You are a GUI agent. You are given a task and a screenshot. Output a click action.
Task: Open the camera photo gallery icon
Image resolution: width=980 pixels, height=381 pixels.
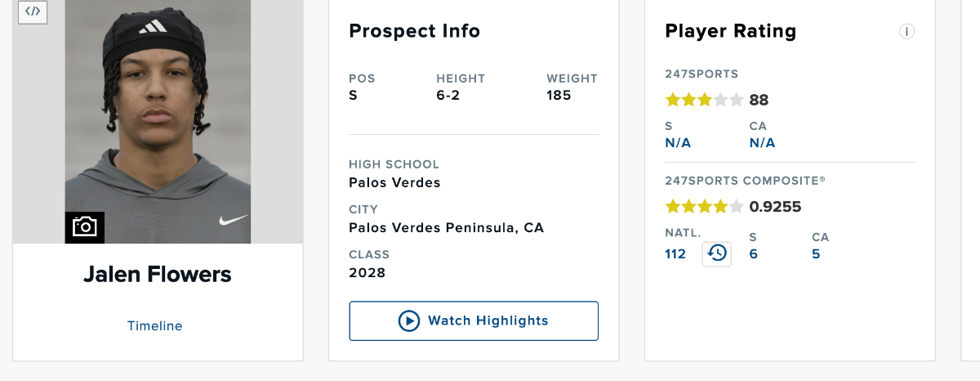(85, 226)
